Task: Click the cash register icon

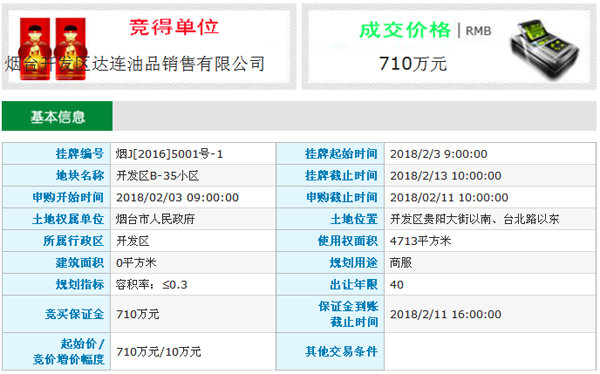Action: [545, 50]
